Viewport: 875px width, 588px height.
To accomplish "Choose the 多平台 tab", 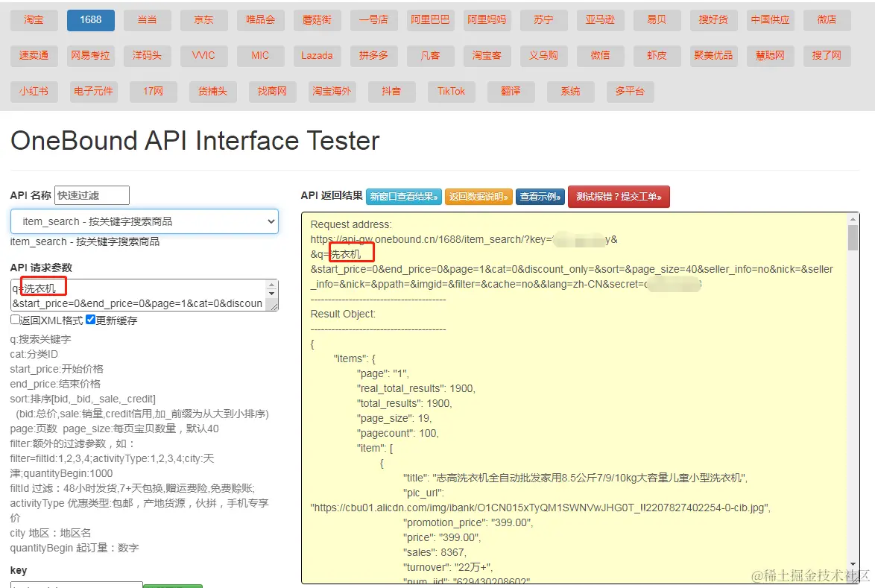I will [631, 92].
